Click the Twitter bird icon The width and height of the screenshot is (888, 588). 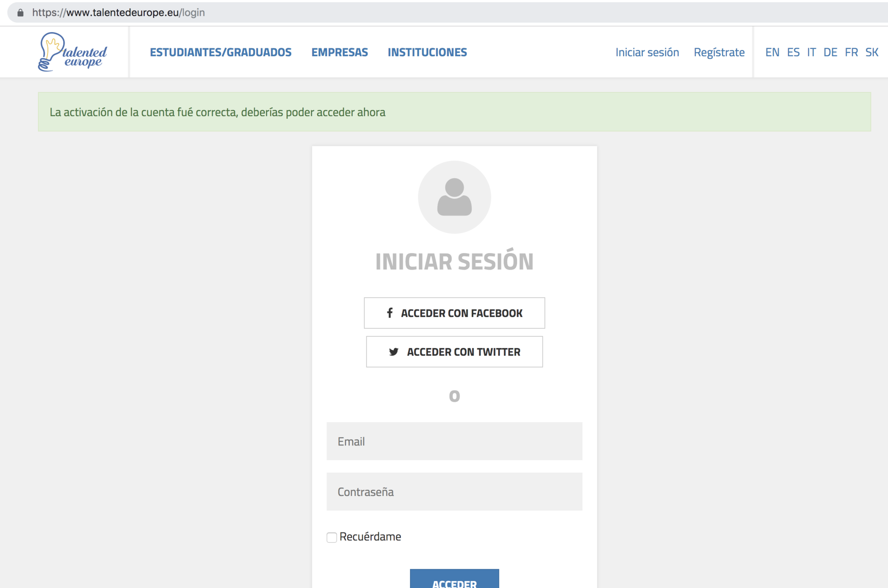393,351
